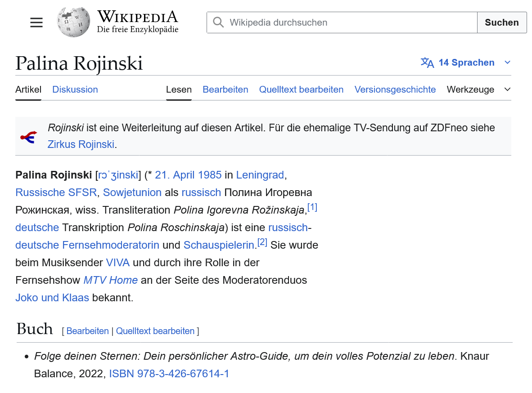Image resolution: width=532 pixels, height=393 pixels.
Task: Open the IPA pronunciation link rɔˈʒinski
Action: [x=118, y=175]
